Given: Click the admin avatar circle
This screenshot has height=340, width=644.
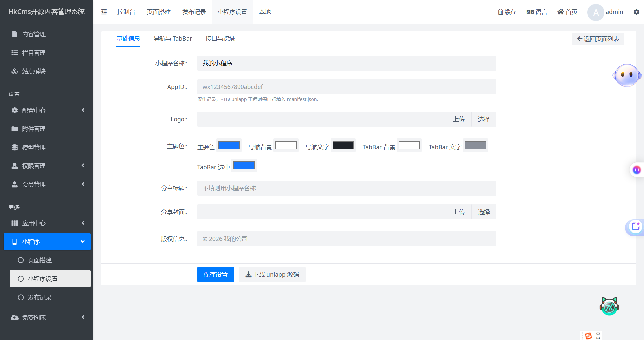Looking at the screenshot, I should 596,12.
